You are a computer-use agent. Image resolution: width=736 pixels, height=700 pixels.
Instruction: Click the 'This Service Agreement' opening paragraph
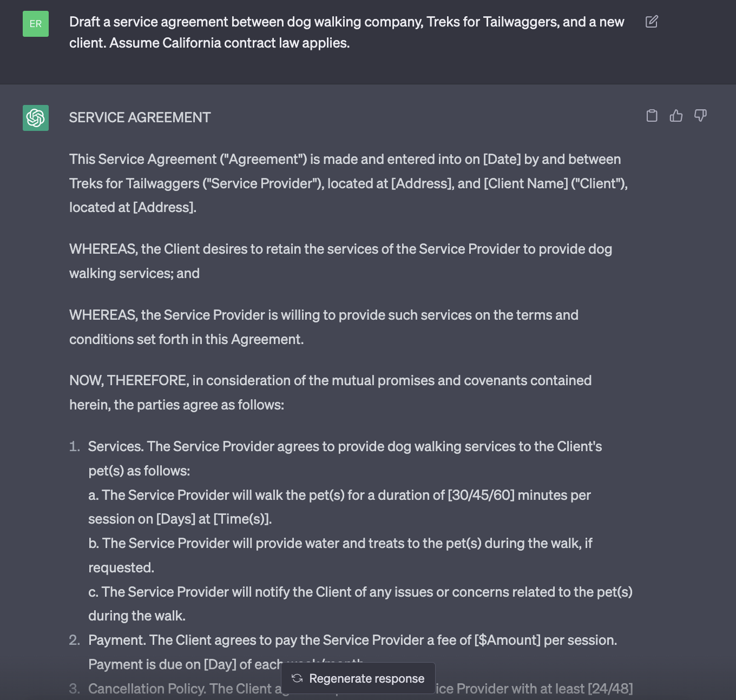point(349,183)
